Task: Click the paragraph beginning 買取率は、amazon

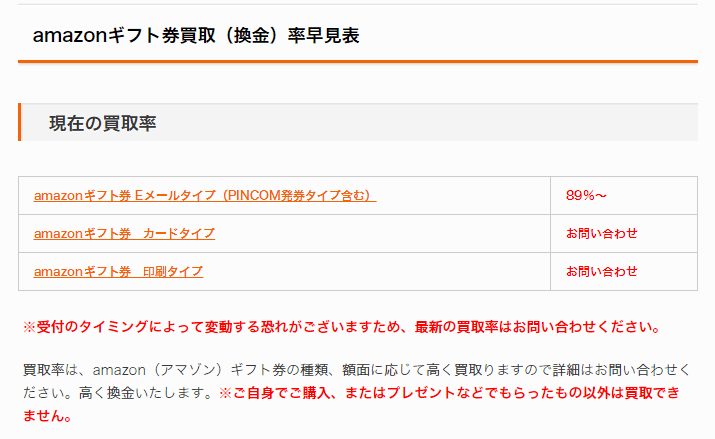Action: click(x=357, y=381)
